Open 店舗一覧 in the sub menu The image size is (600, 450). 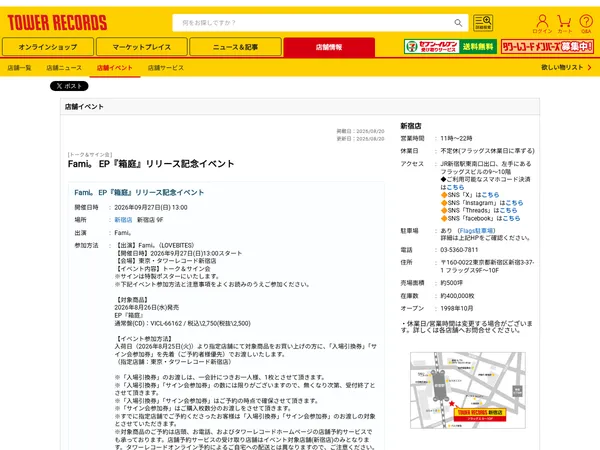coord(20,68)
